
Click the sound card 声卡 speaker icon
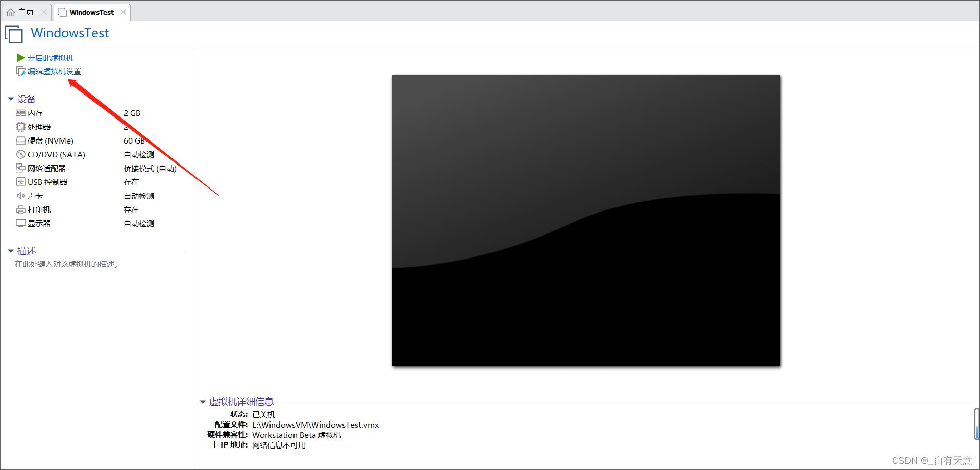point(21,196)
